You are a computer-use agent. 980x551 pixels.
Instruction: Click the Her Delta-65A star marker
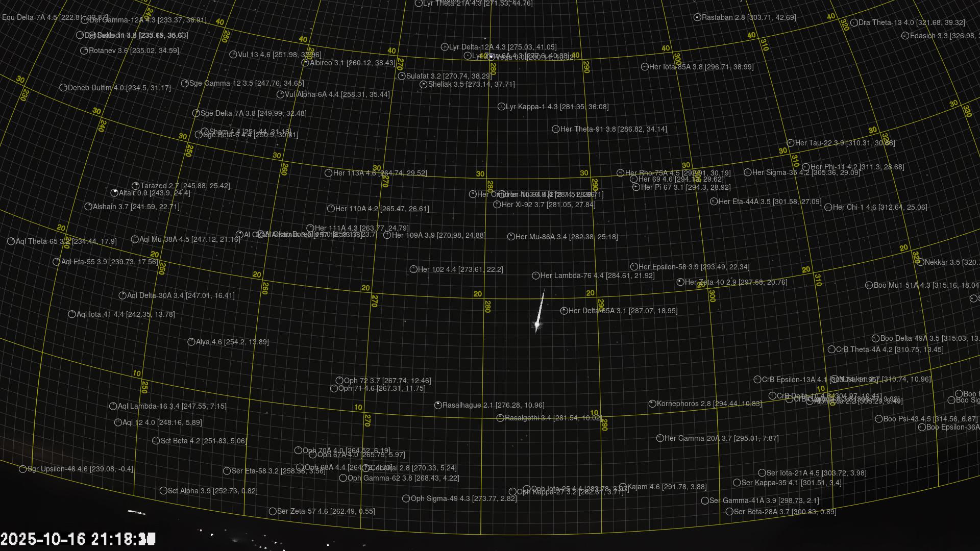coord(564,311)
